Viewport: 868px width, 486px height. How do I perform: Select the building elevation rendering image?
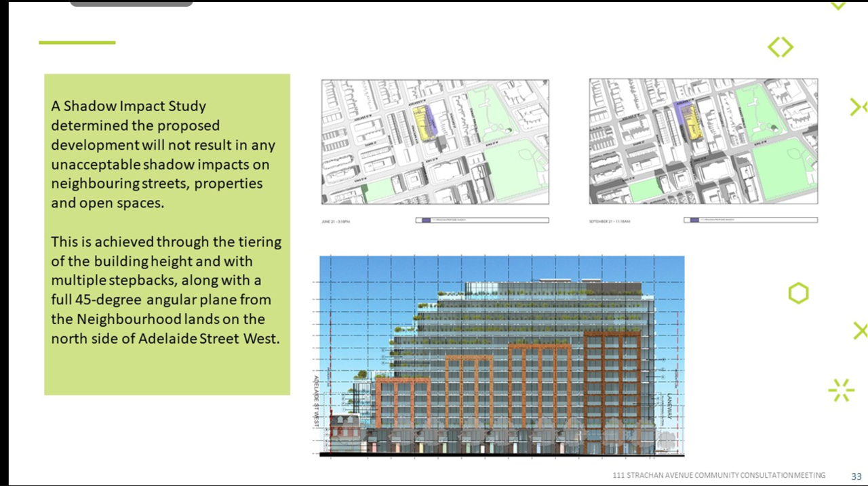coord(502,356)
